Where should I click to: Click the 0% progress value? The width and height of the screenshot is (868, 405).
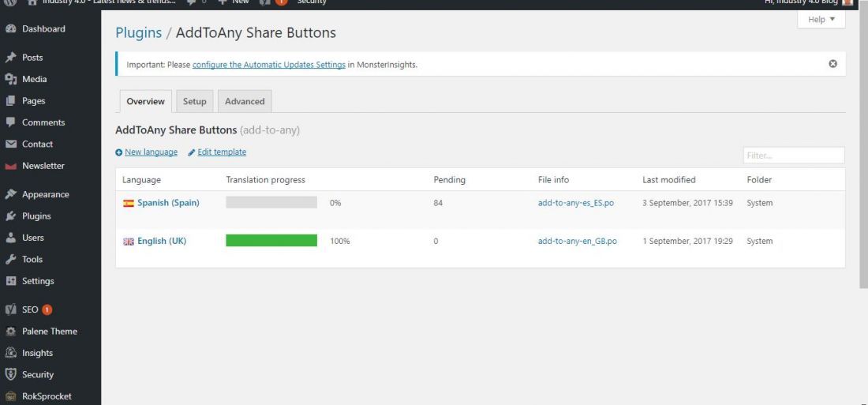(x=335, y=203)
